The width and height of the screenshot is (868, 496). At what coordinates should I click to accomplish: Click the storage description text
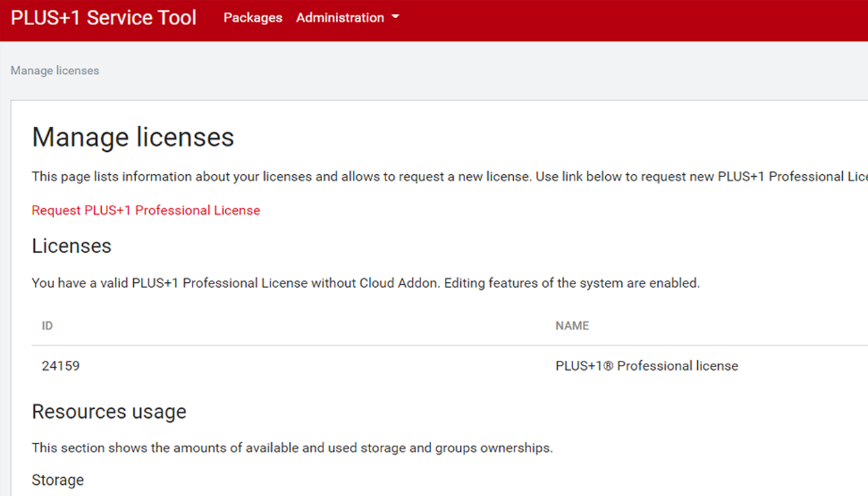[292, 448]
